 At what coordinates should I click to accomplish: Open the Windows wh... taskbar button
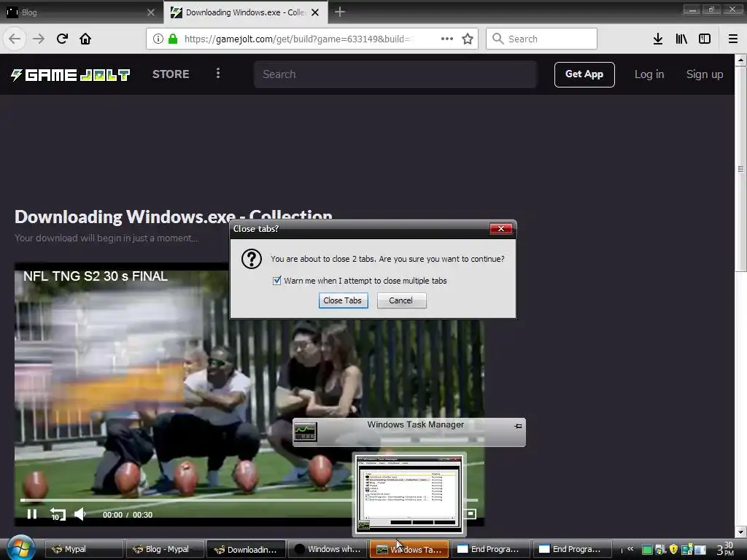(328, 549)
